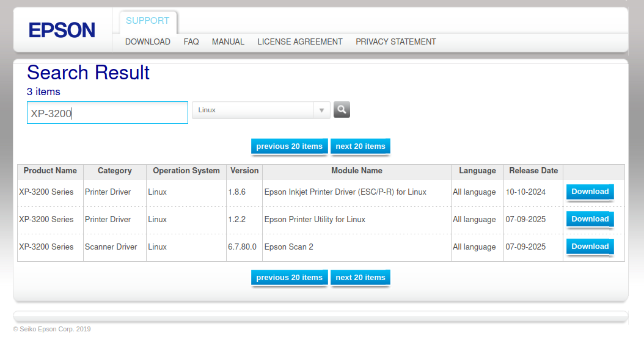Download the Epson Printer Utility for Linux
The width and height of the screenshot is (644, 346).
[590, 219]
